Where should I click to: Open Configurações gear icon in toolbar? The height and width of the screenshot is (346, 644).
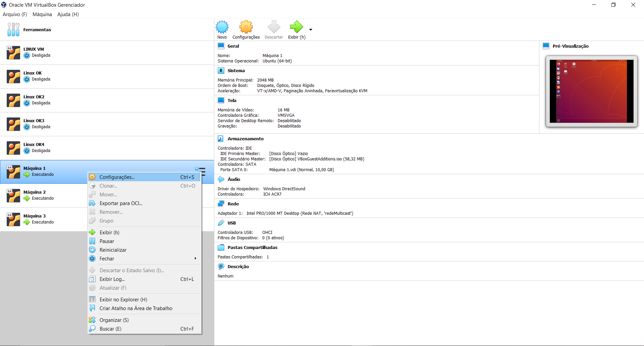coord(246,27)
